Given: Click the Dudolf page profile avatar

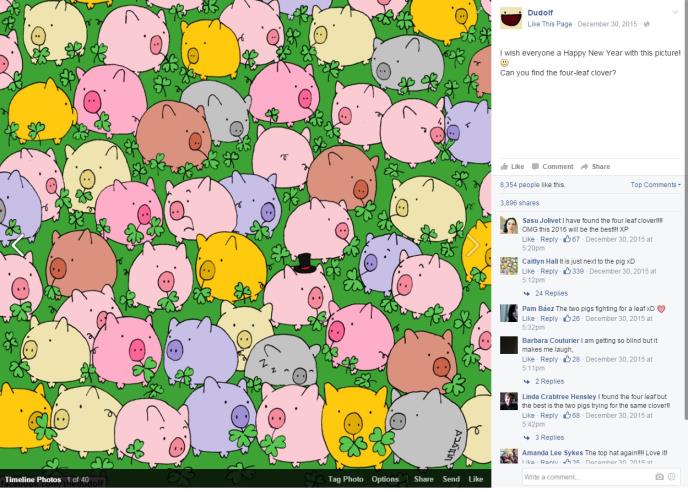Looking at the screenshot, I should click(511, 18).
